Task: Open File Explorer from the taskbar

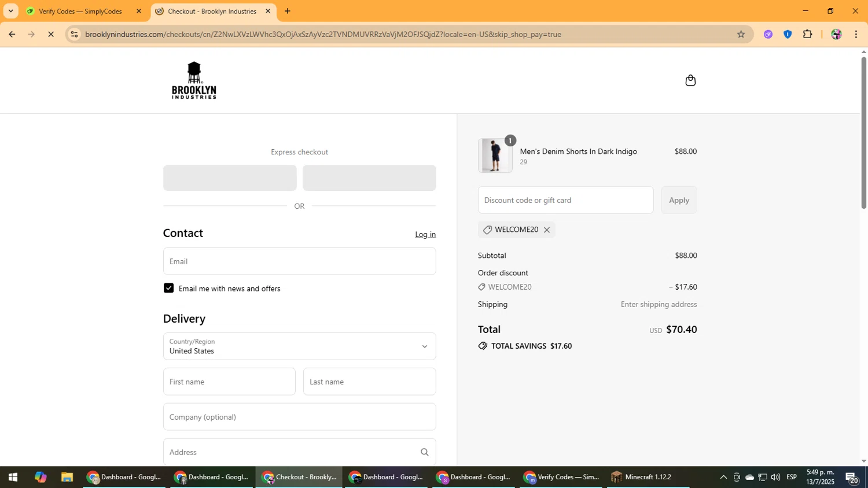Action: 67,477
